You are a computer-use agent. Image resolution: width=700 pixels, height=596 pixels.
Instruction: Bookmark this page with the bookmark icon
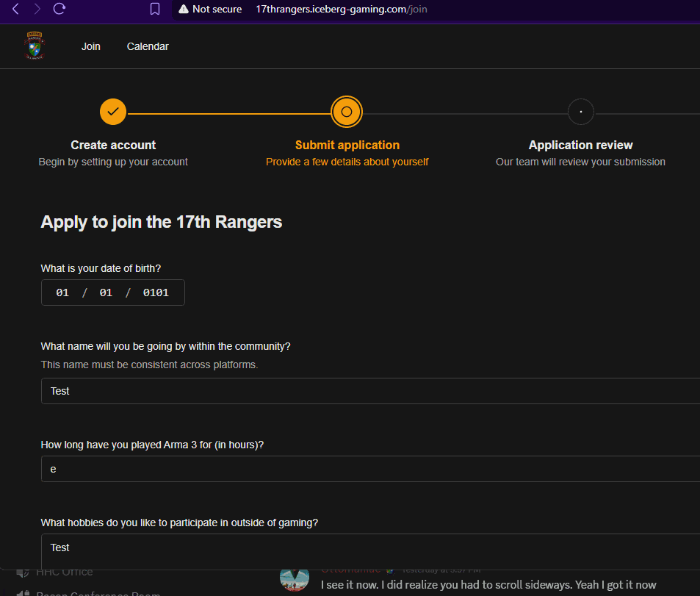155,10
